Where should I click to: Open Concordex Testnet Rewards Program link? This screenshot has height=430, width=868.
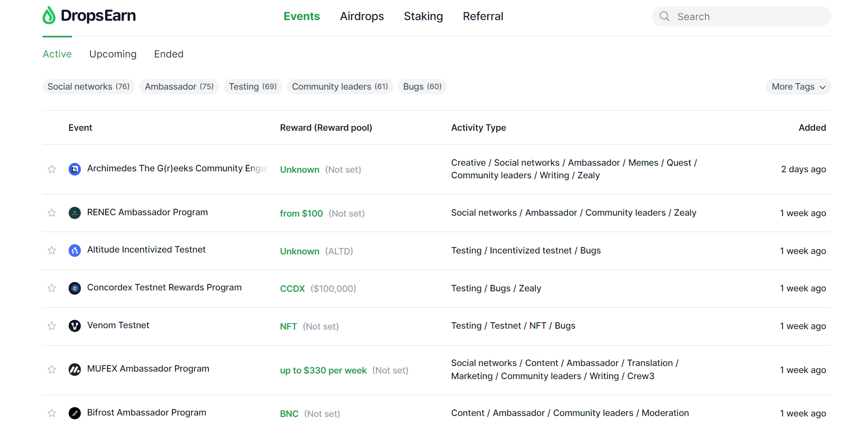[x=164, y=288]
